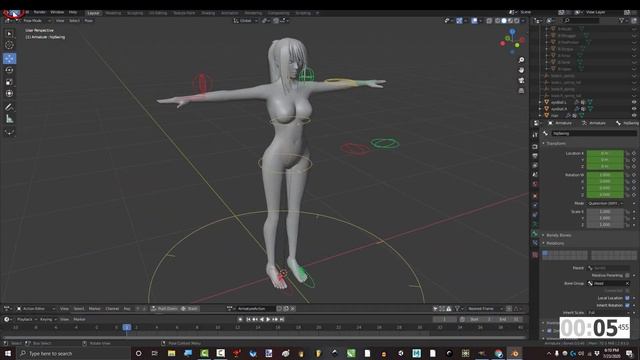This screenshot has height=360, width=640.
Task: Click the viewport pan hand icon
Action: 521,70
